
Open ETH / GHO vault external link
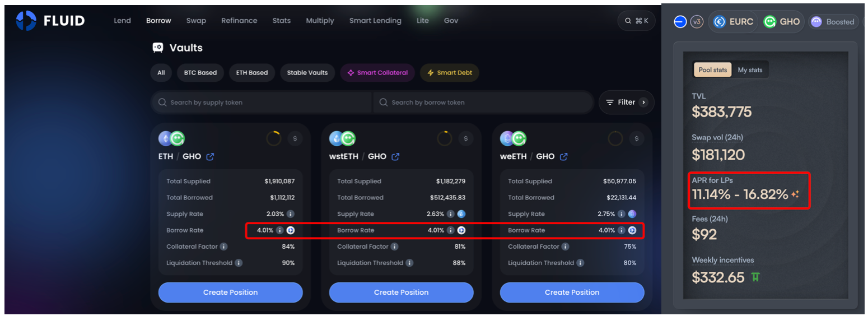pyautogui.click(x=210, y=157)
